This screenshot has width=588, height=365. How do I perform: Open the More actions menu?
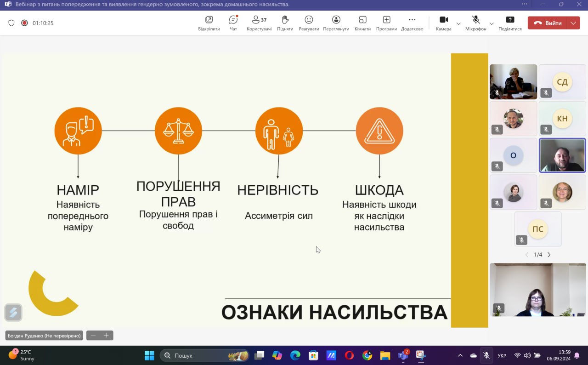[412, 23]
